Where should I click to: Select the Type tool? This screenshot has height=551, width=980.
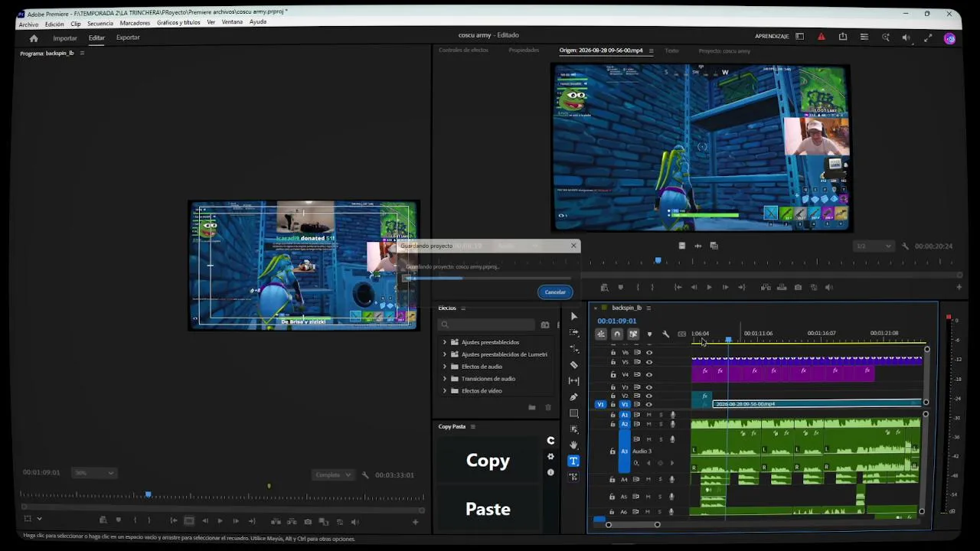point(573,461)
